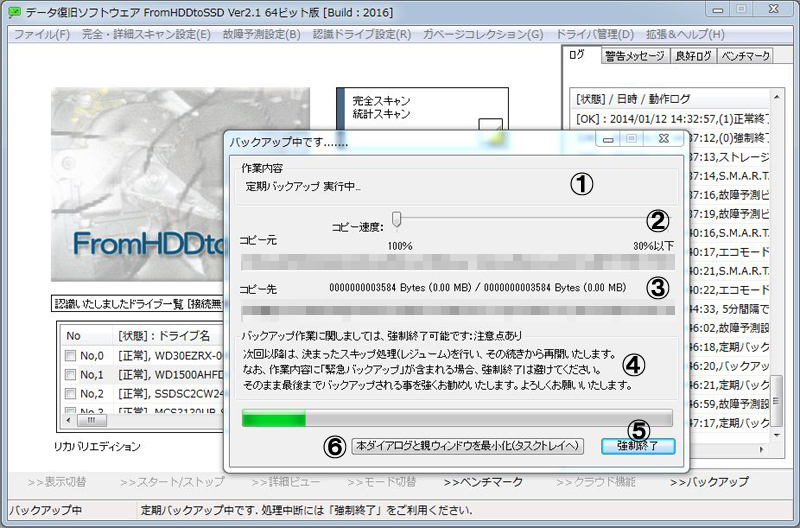Click the [状態] / 日時 / 動作ログ header
Screen dimensions: 800x528
coord(669,98)
